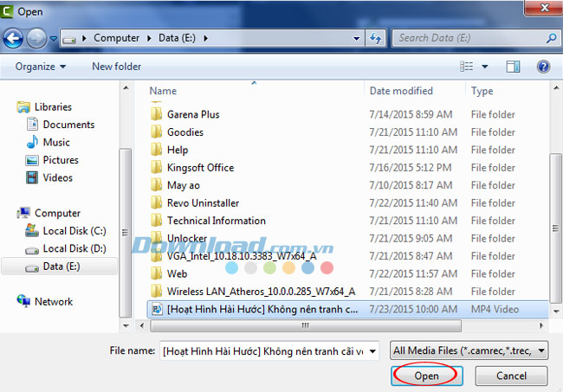Open Help with the question mark icon
The image size is (563, 392).
[543, 67]
